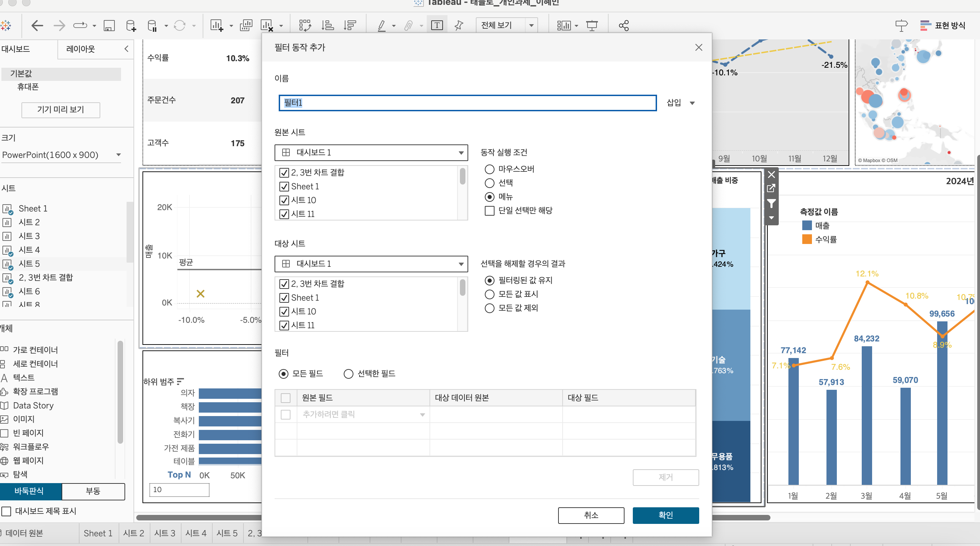980x546 pixels.
Task: Click the undo back arrow in the toolbar
Action: click(37, 26)
